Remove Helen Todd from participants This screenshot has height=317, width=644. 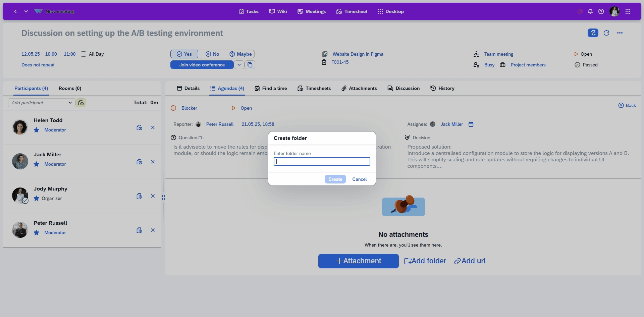[x=153, y=127]
